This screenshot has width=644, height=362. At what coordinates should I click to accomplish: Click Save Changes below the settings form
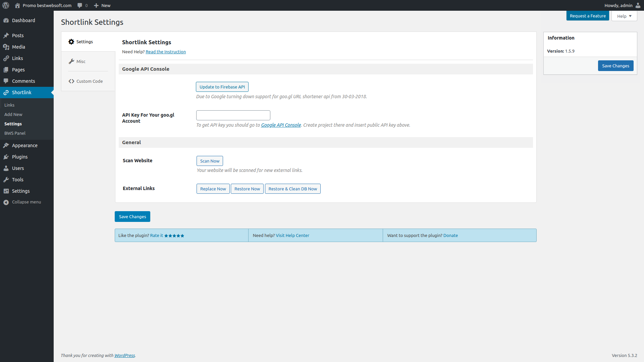(x=132, y=217)
